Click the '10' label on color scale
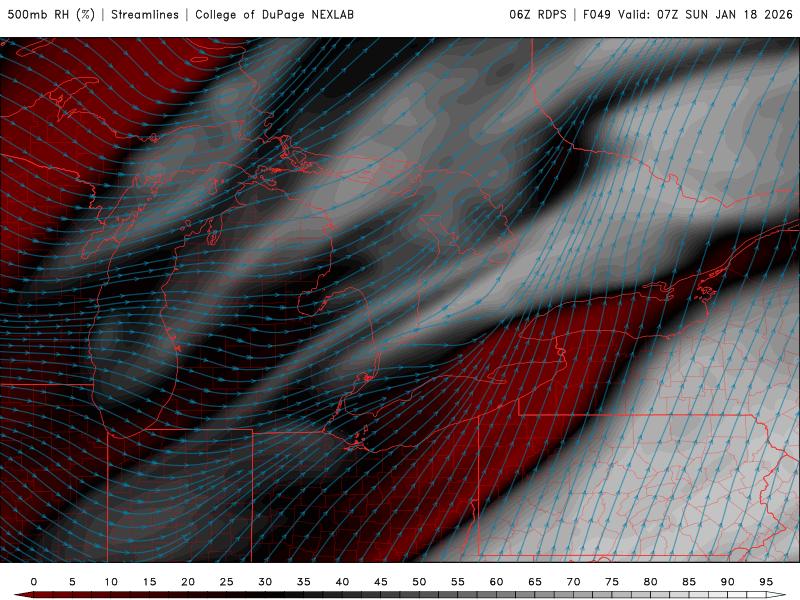This screenshot has height=600, width=800. pos(111,582)
